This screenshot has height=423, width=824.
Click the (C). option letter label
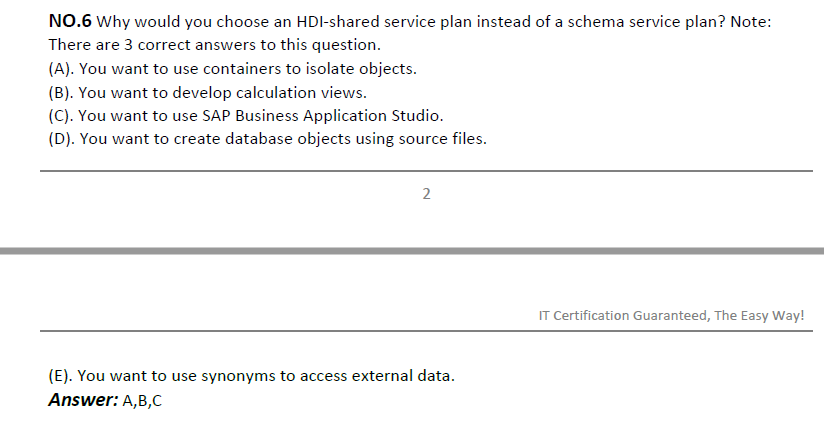tap(61, 116)
